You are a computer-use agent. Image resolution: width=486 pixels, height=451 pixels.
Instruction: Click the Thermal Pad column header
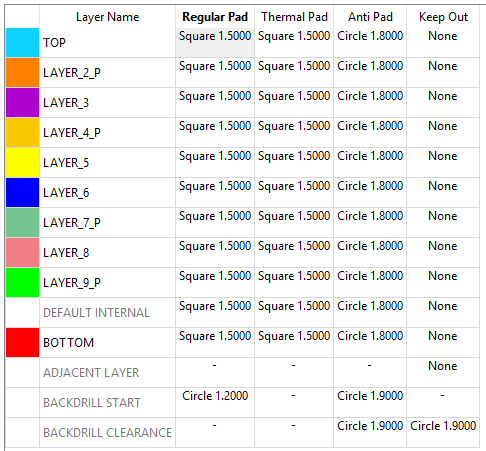click(294, 17)
